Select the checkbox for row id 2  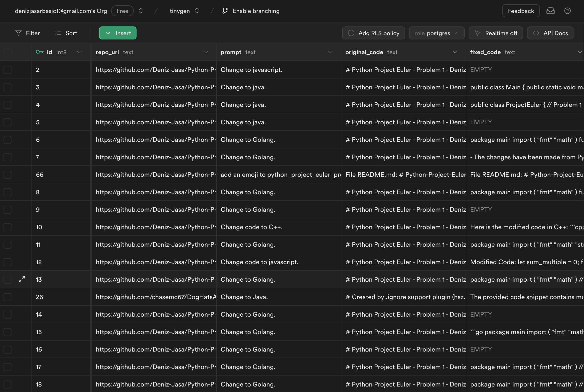coord(7,70)
